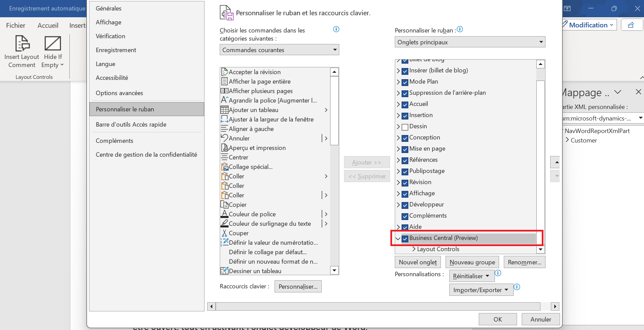The image size is (644, 330).
Task: Switch to Barre d'outils Accès rapide
Action: (x=131, y=125)
